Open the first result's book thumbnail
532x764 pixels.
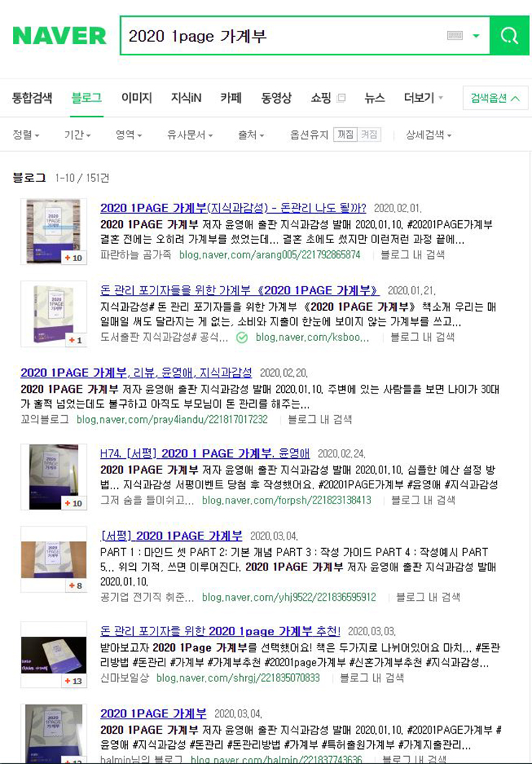pyautogui.click(x=53, y=232)
